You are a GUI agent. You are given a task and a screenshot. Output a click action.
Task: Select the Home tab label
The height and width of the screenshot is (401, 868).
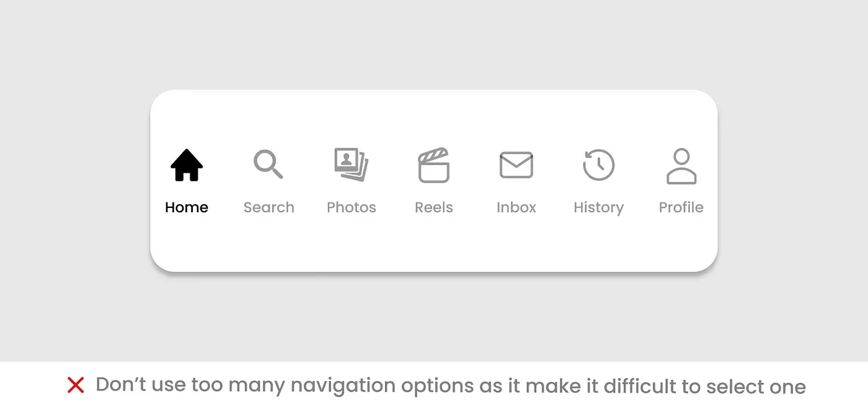tap(187, 207)
